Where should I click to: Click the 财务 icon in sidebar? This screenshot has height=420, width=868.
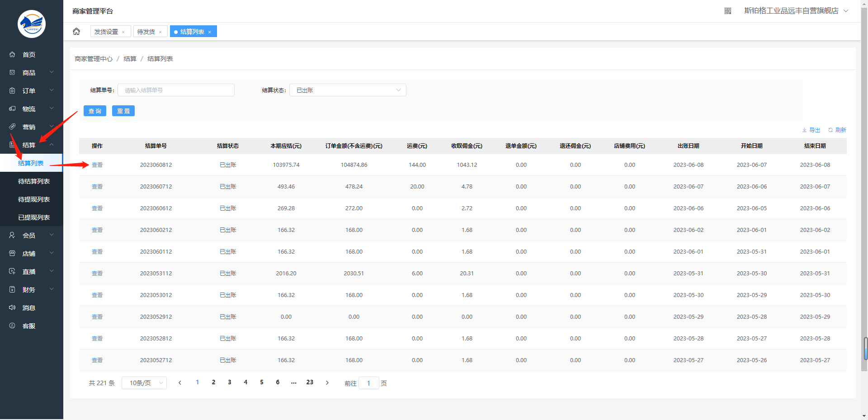click(x=12, y=289)
